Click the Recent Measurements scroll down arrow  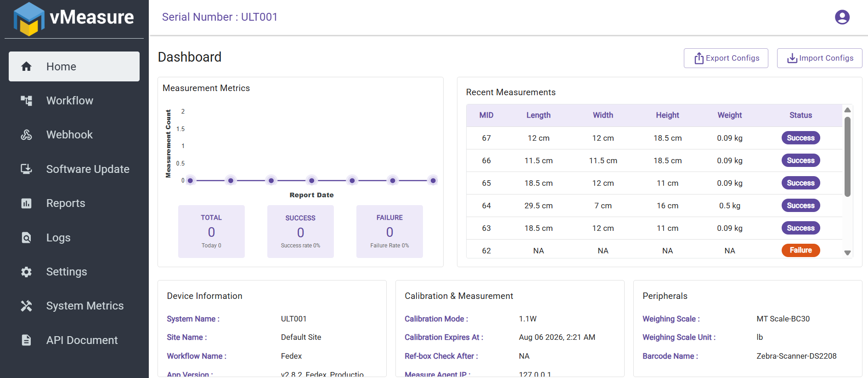click(848, 253)
